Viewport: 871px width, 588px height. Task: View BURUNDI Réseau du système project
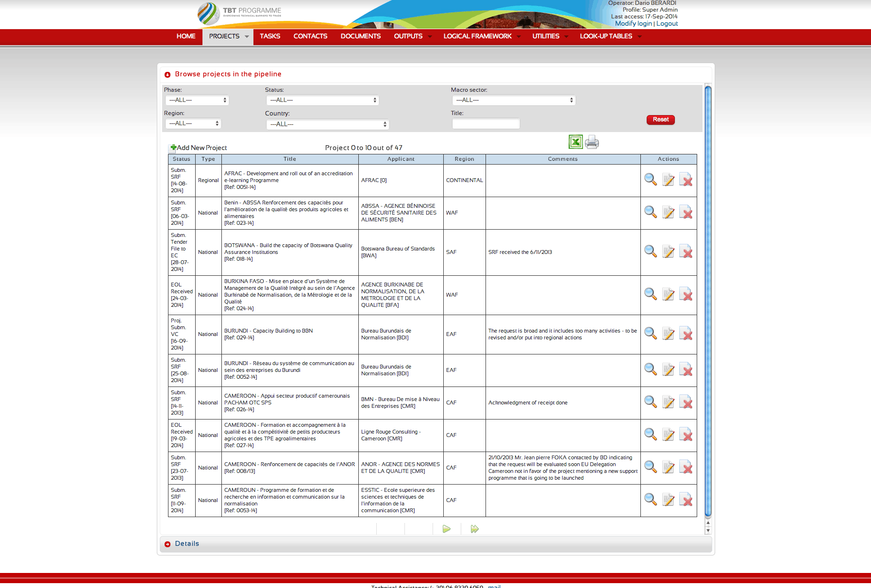(651, 370)
